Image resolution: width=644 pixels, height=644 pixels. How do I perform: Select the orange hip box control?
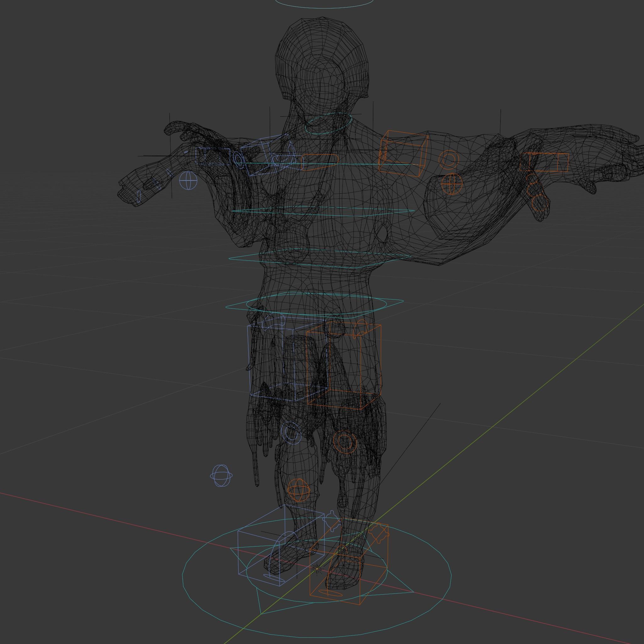(344, 365)
